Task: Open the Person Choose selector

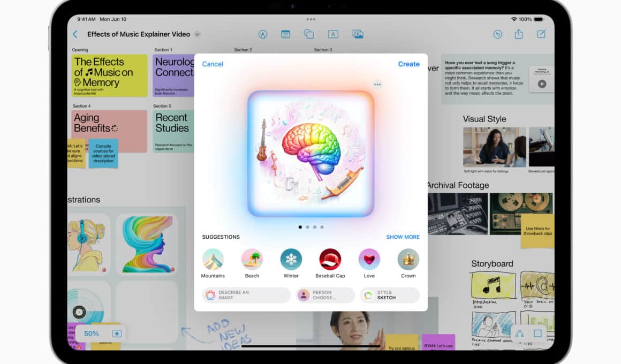Action: (x=325, y=295)
